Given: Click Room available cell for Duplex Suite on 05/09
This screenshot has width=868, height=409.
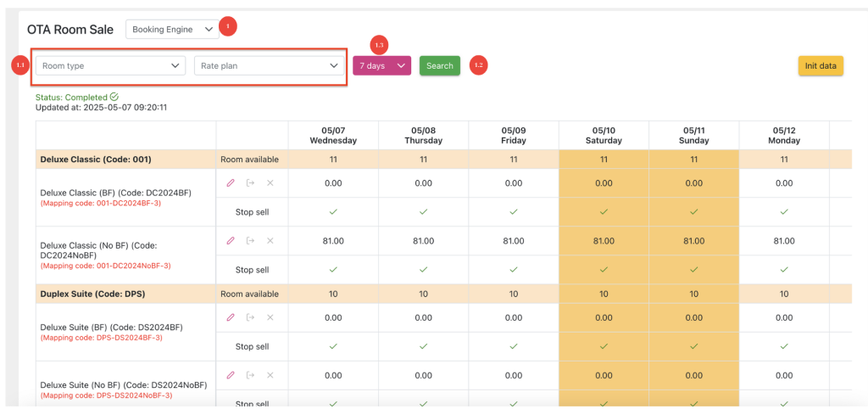Looking at the screenshot, I should pos(514,294).
